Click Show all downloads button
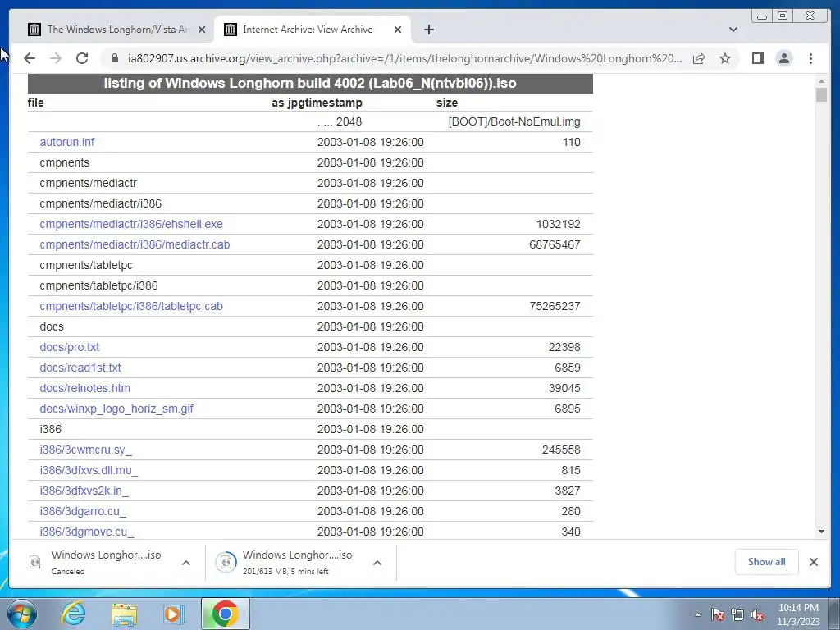This screenshot has height=630, width=840. coord(767,561)
